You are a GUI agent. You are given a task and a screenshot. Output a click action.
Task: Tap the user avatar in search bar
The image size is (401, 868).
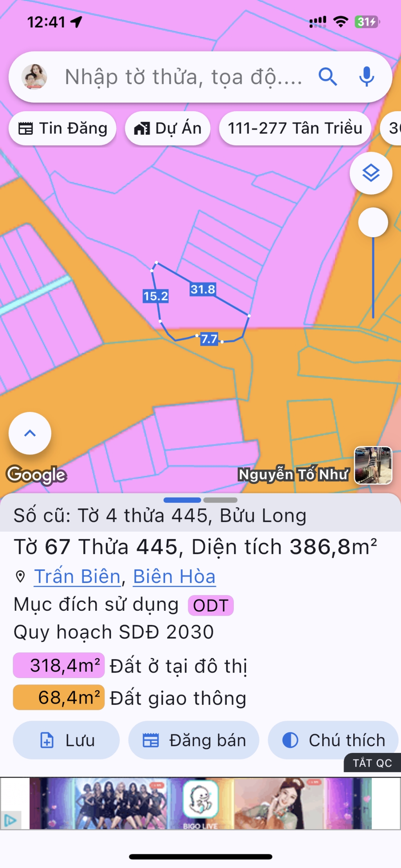point(34,77)
